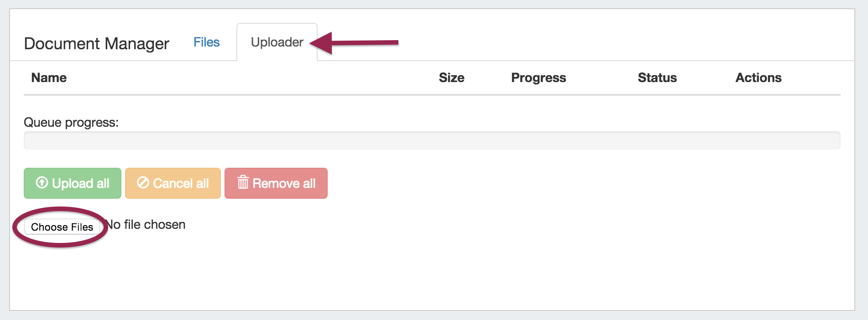Click the Progress column header
The image size is (868, 320).
[538, 78]
